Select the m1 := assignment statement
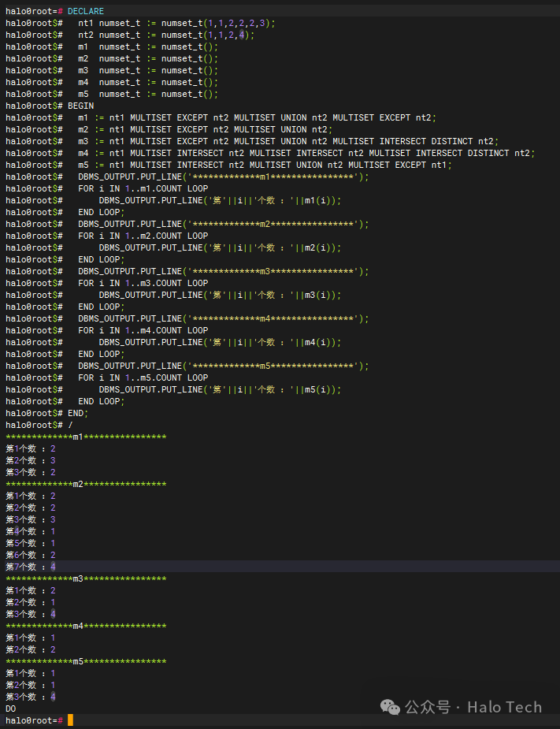 pos(257,118)
